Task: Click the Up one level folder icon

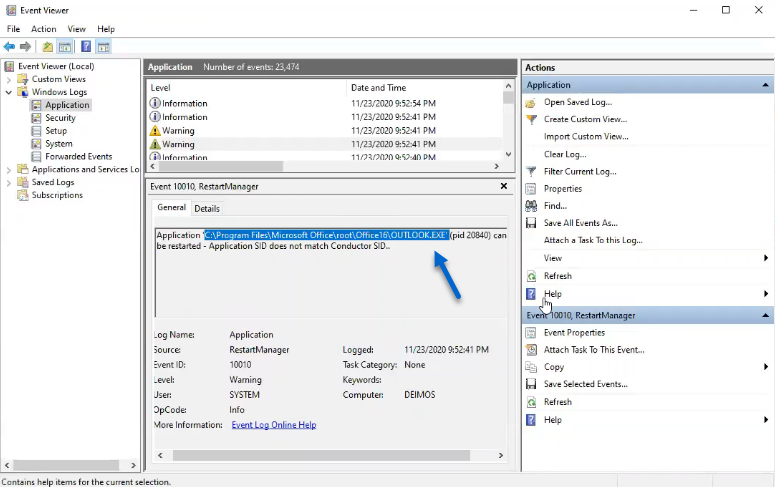Action: (x=47, y=47)
